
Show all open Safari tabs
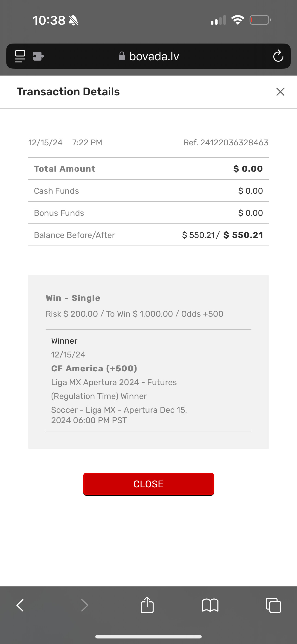(273, 605)
